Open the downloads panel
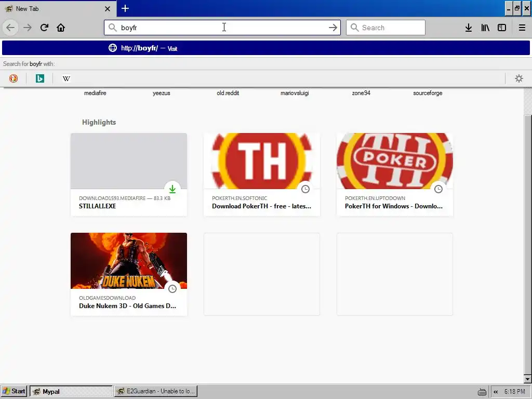This screenshot has width=532, height=399. click(x=469, y=28)
